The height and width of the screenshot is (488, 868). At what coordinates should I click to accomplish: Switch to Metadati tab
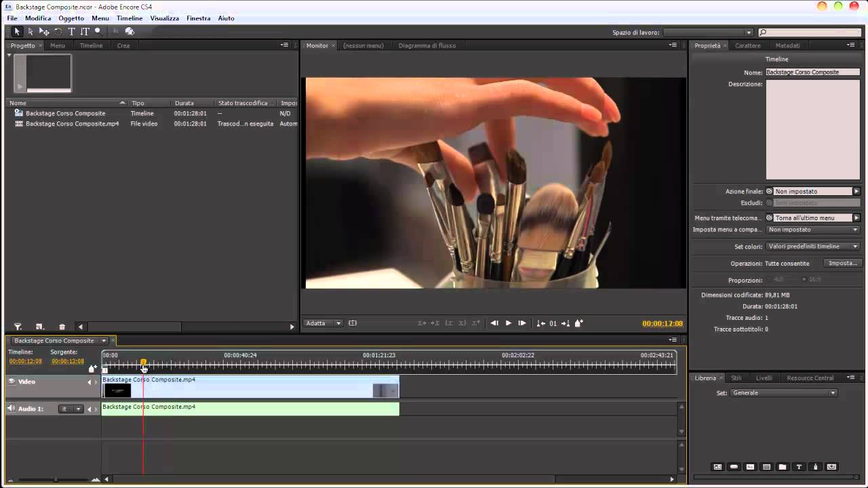pyautogui.click(x=788, y=45)
